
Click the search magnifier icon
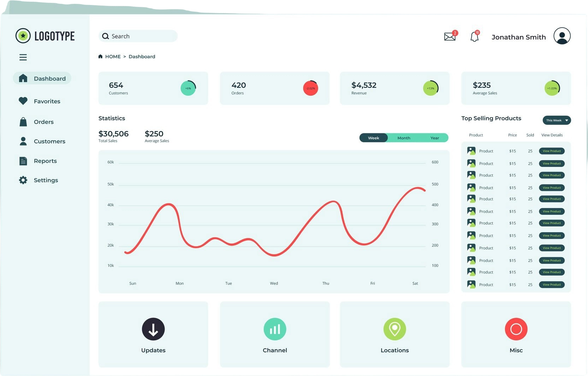pos(105,36)
